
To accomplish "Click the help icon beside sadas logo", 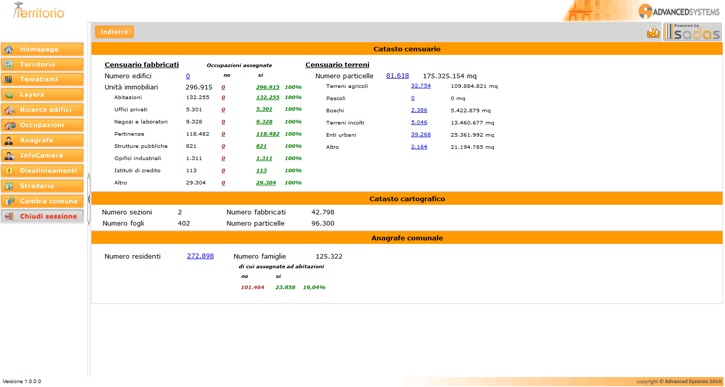I will (653, 32).
